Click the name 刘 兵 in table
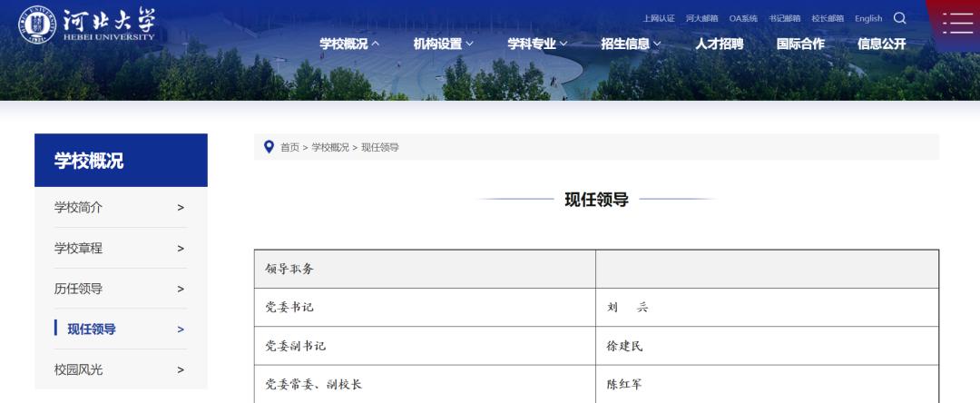980x403 pixels. pos(628,308)
